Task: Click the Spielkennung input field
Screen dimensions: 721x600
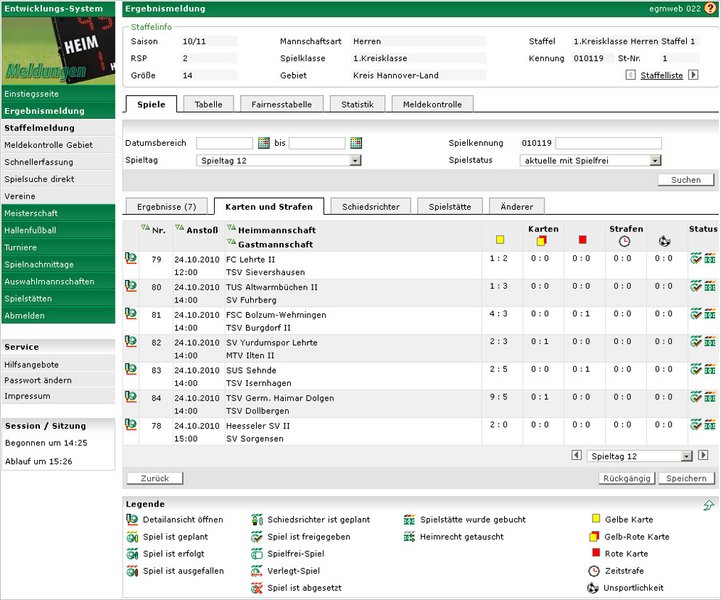Action: coord(608,143)
